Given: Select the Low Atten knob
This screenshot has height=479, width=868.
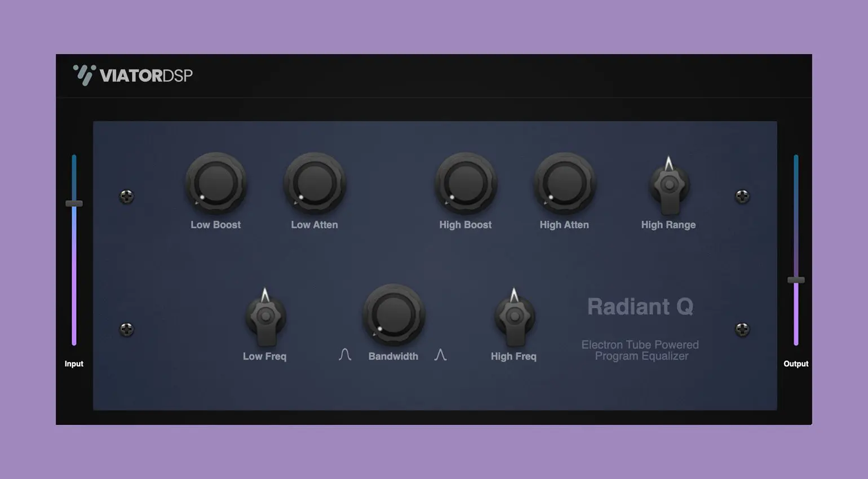Looking at the screenshot, I should point(315,184).
